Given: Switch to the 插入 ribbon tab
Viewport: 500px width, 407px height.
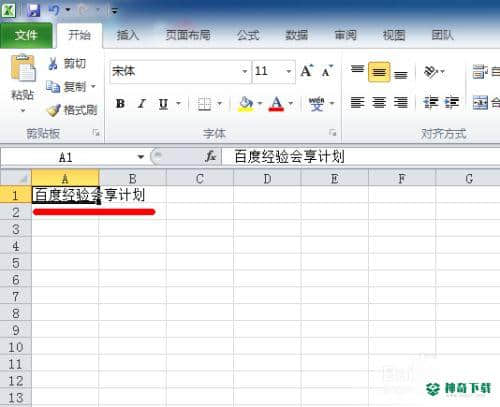Looking at the screenshot, I should point(127,35).
